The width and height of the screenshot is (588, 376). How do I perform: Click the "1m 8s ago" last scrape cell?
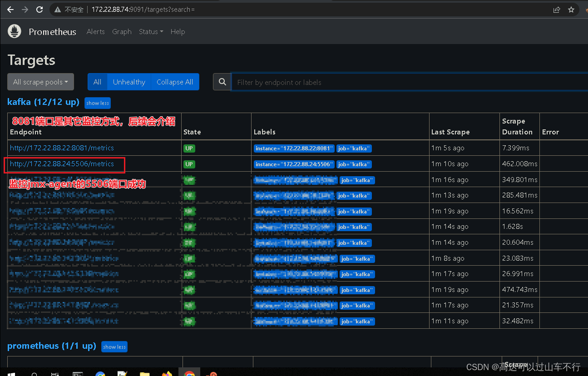tap(448, 258)
